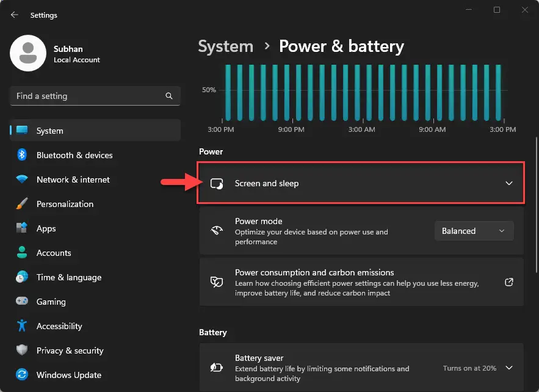539x392 pixels.
Task: Click the Time & language globe icon
Action: (x=22, y=277)
